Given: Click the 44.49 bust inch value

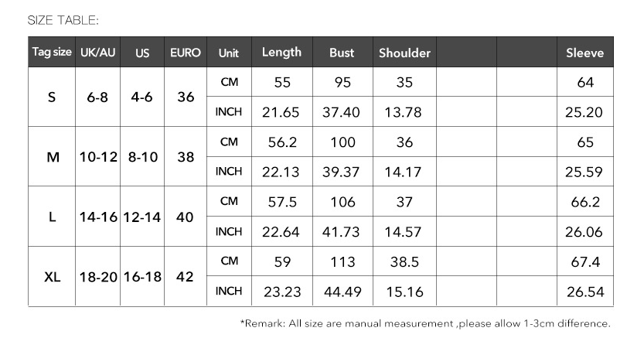Looking at the screenshot, I should [342, 292].
